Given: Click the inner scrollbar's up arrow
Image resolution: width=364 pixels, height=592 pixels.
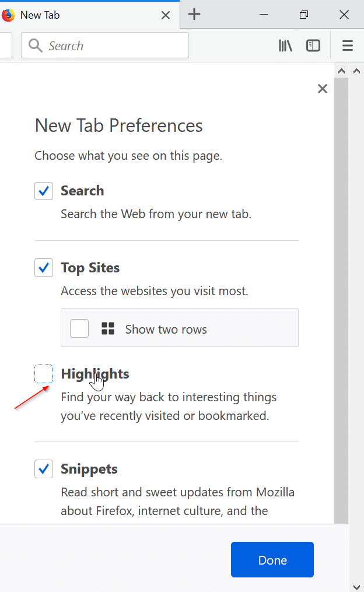Looking at the screenshot, I should [x=342, y=70].
